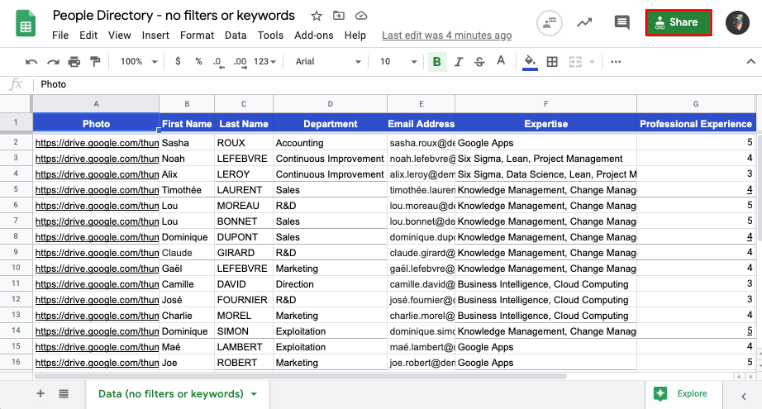
Task: Redo the last action
Action: (x=52, y=62)
